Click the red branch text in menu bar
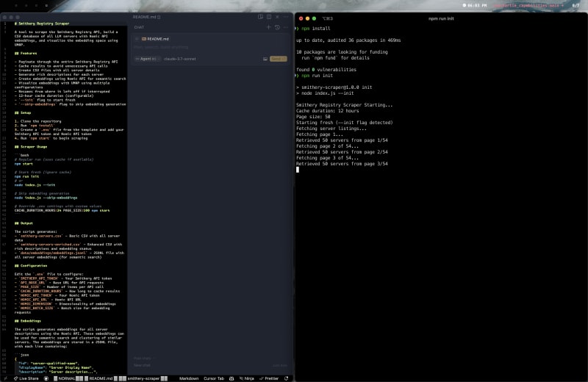 coord(528,6)
